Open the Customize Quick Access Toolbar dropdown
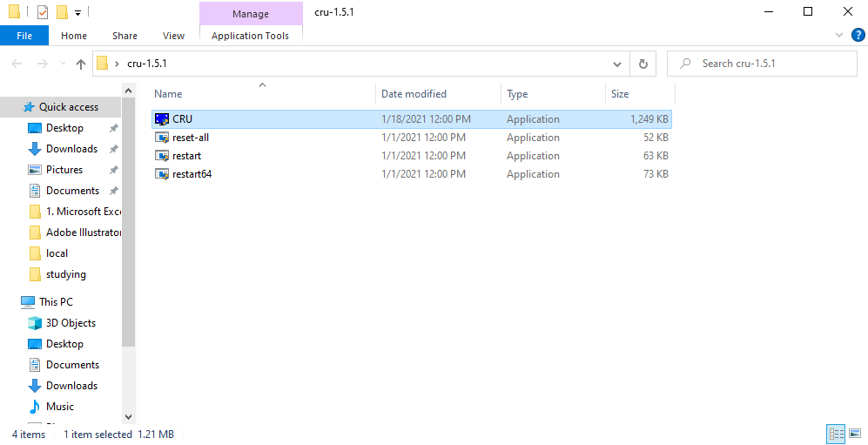 77,13
